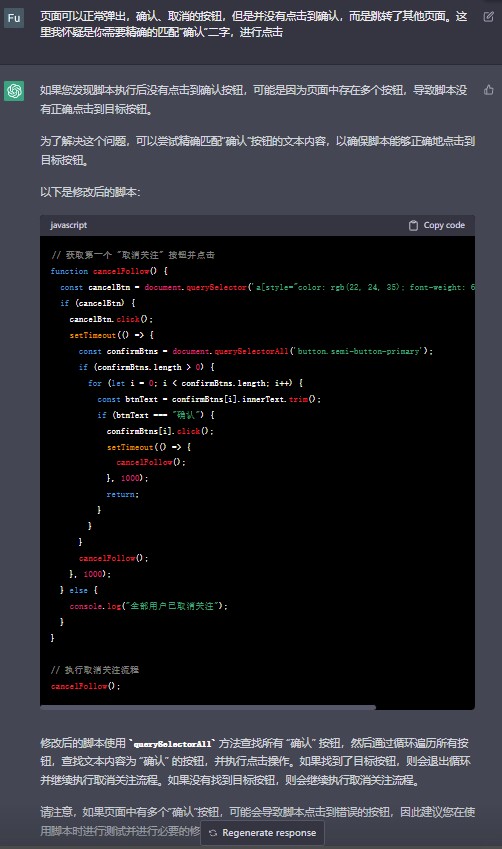Click the final 'cancelFollow();' call line
This screenshot has height=849, width=502.
(86, 686)
